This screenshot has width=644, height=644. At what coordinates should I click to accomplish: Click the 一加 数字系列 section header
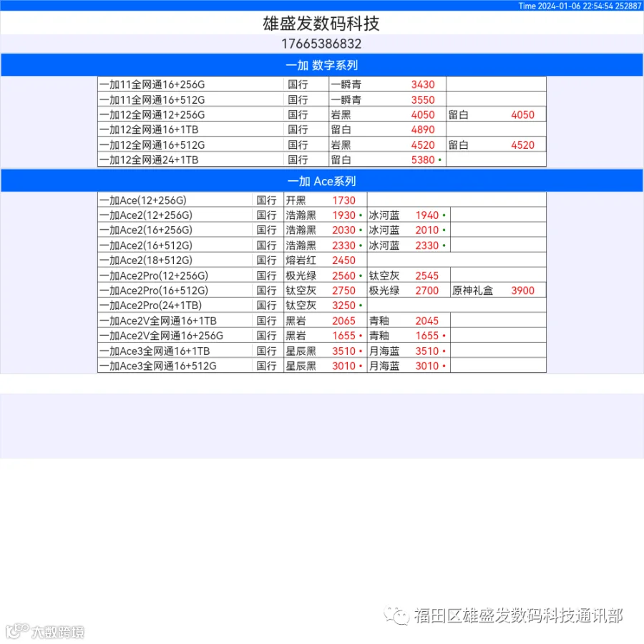click(x=322, y=65)
